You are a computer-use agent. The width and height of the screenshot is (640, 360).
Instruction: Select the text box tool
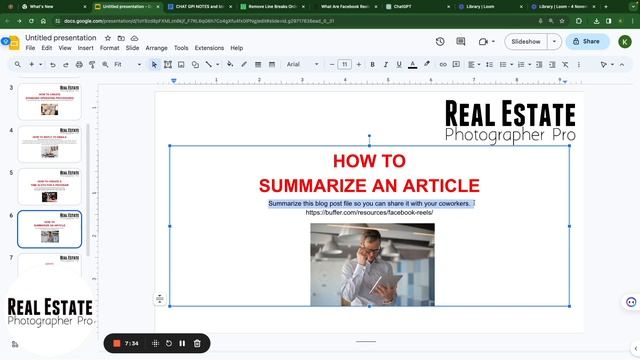(168, 64)
